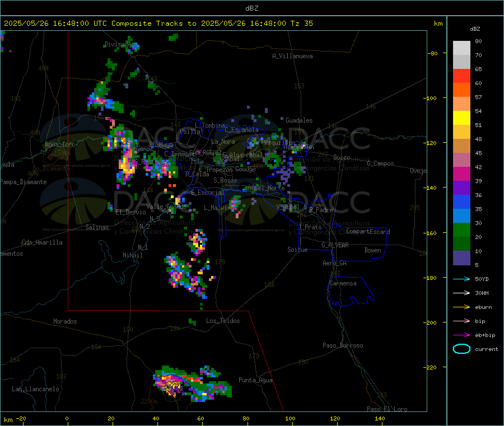
Task: Click the 'Los_Toldos' label
Action: pyautogui.click(x=223, y=321)
